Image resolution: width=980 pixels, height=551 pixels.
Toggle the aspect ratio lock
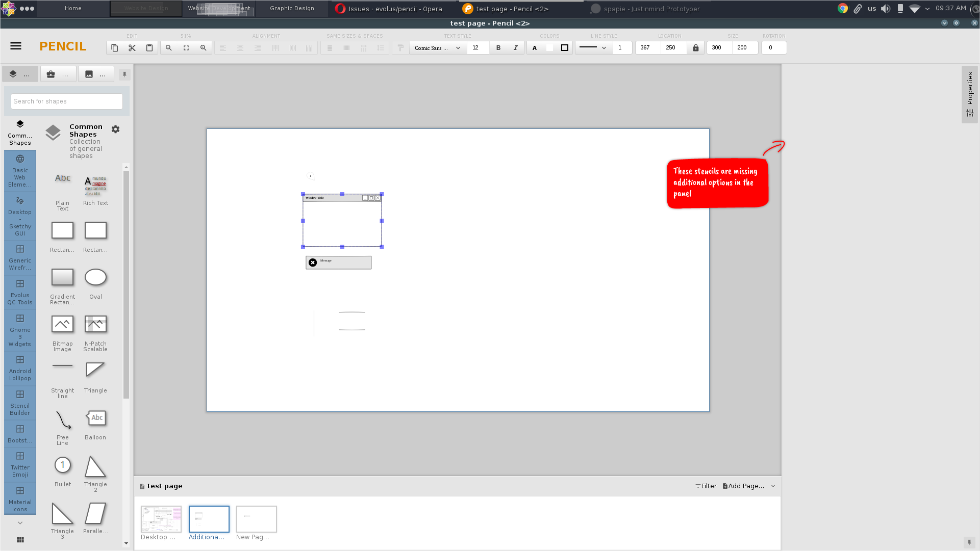pyautogui.click(x=696, y=48)
